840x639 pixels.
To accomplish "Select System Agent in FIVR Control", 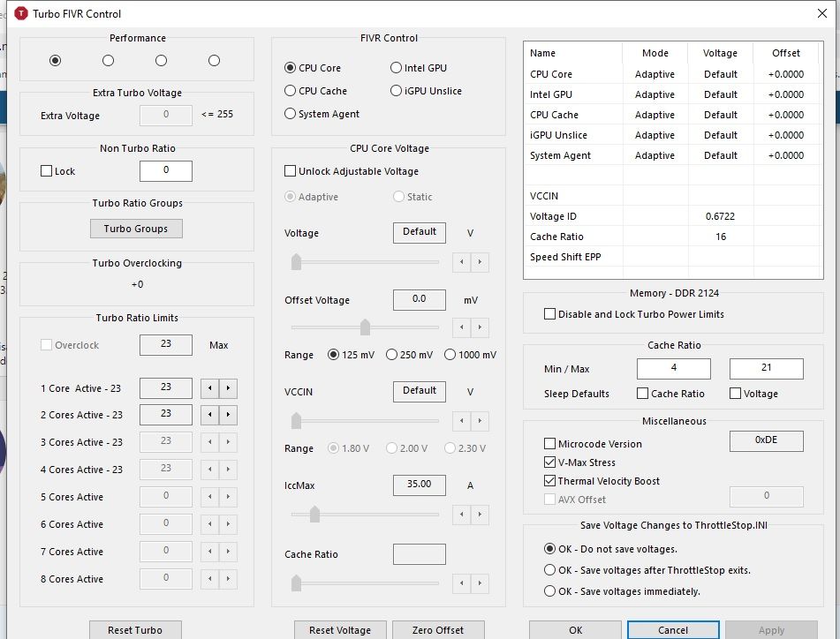I will point(322,114).
